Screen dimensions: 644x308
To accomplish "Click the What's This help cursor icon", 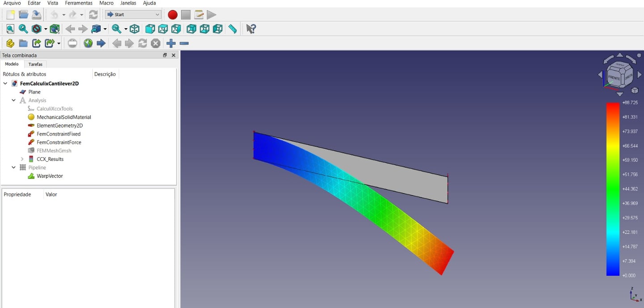I will coord(251,29).
